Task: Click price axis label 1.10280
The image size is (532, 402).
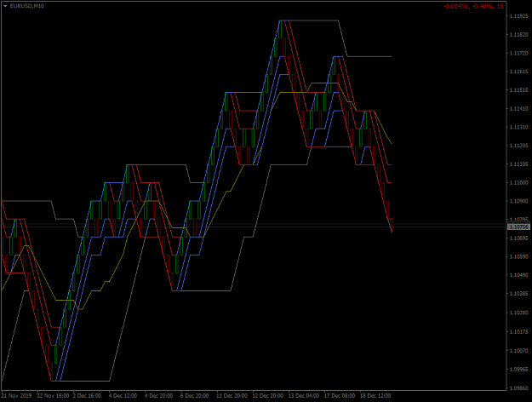Action: [518, 313]
